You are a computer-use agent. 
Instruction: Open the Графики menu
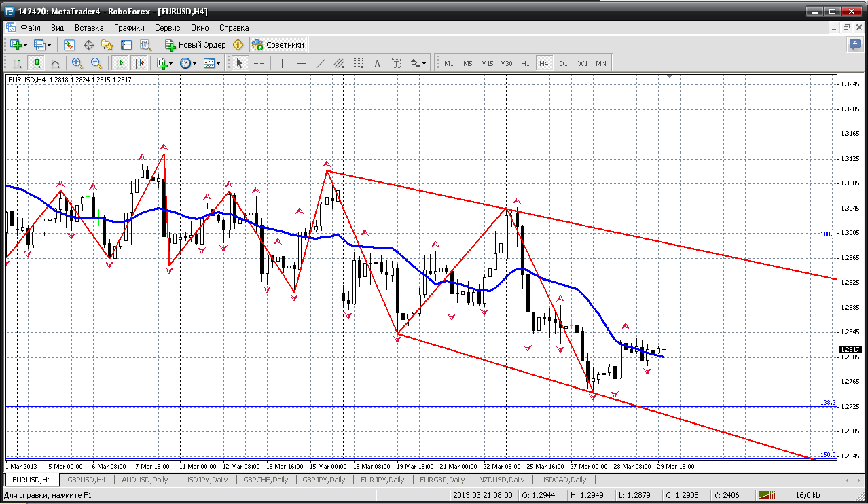point(129,28)
